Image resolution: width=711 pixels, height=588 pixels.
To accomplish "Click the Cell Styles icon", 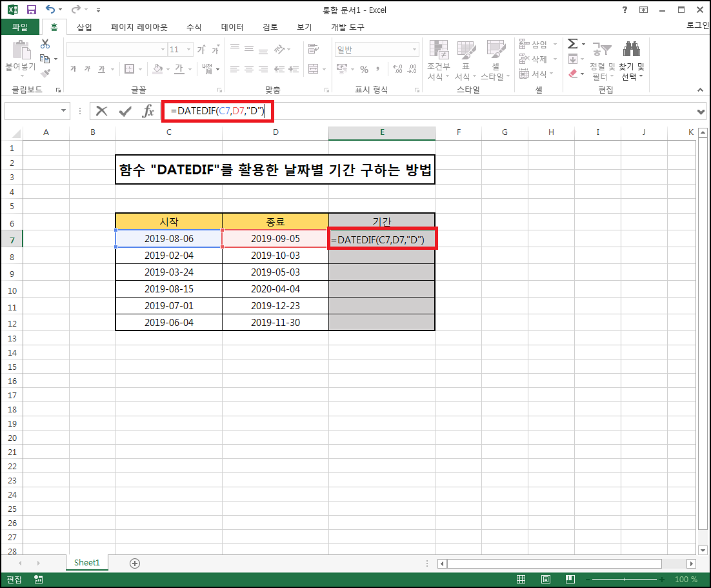I will tap(496, 50).
